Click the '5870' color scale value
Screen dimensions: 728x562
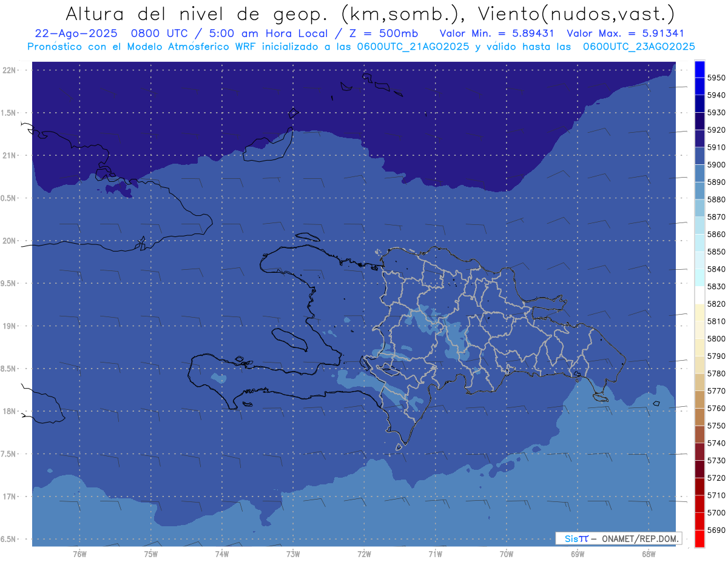click(716, 217)
